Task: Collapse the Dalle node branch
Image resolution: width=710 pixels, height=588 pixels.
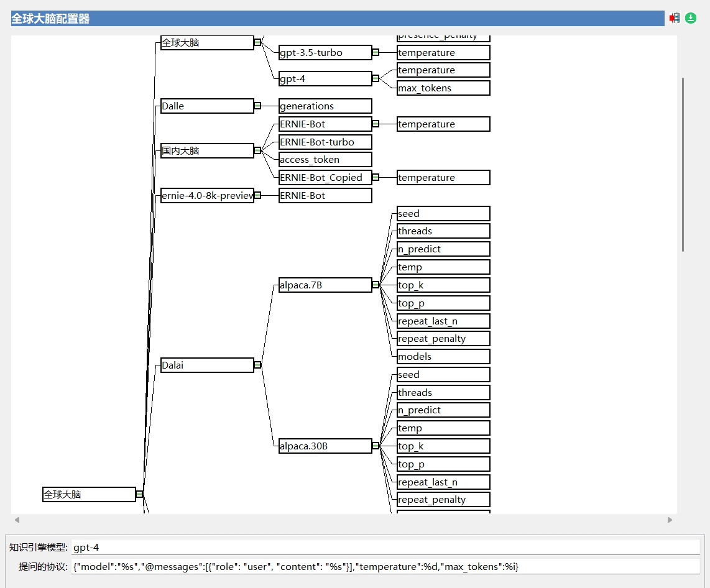Action: [x=257, y=106]
